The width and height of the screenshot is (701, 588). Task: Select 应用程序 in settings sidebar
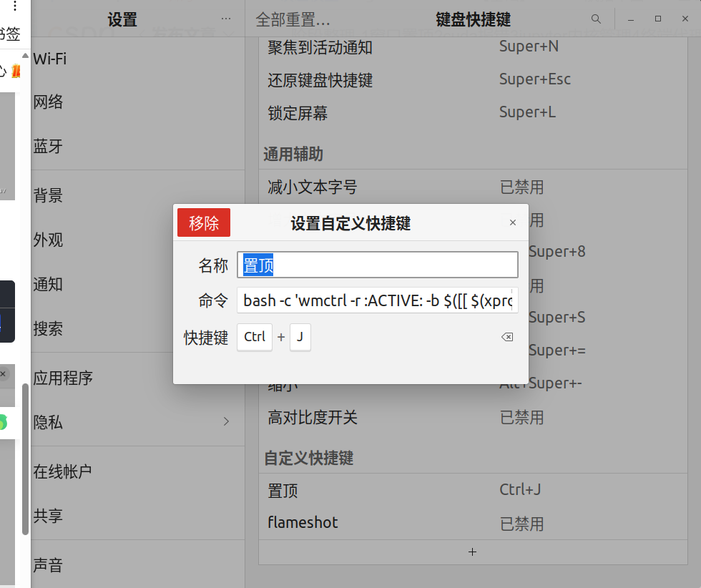click(x=138, y=378)
